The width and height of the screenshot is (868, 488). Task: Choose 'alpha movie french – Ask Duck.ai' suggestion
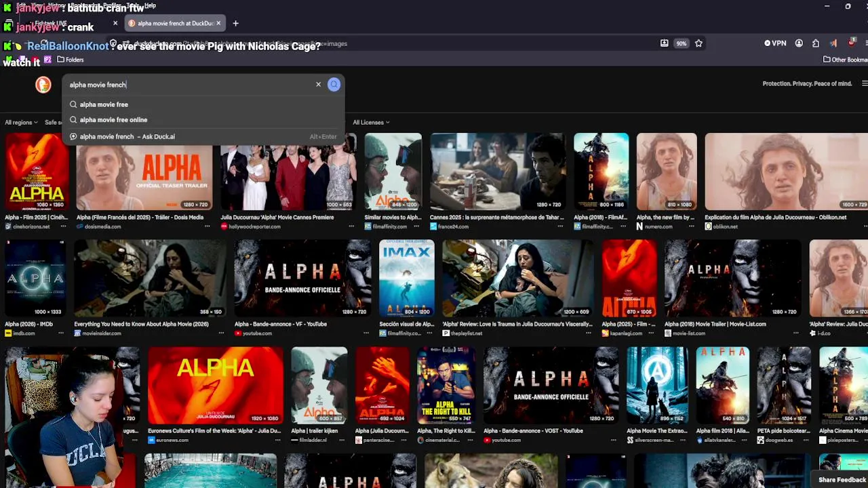tap(127, 136)
